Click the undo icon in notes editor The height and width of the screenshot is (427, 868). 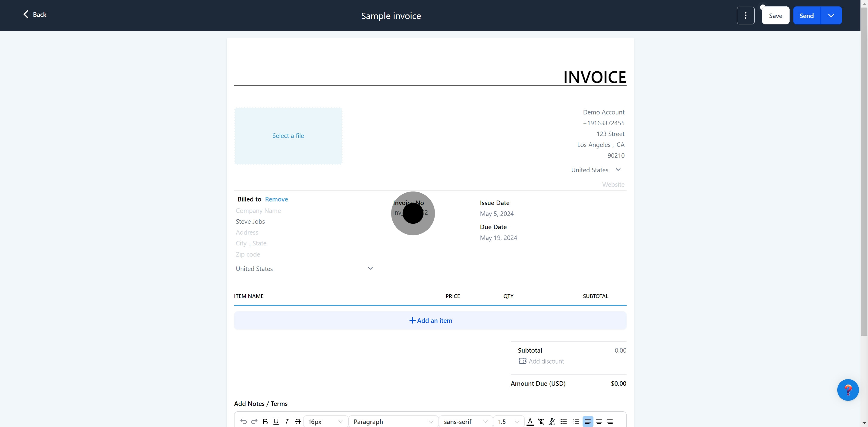[x=243, y=421]
